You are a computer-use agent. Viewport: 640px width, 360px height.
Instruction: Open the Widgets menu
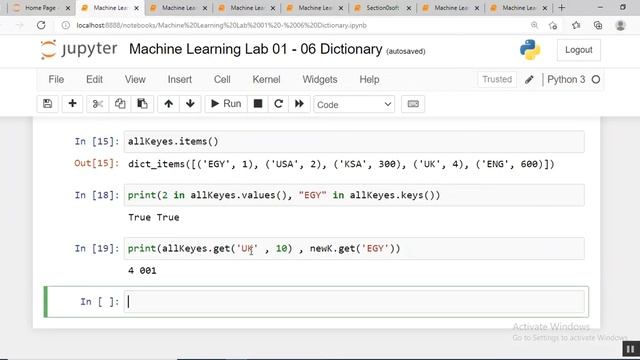tap(320, 80)
